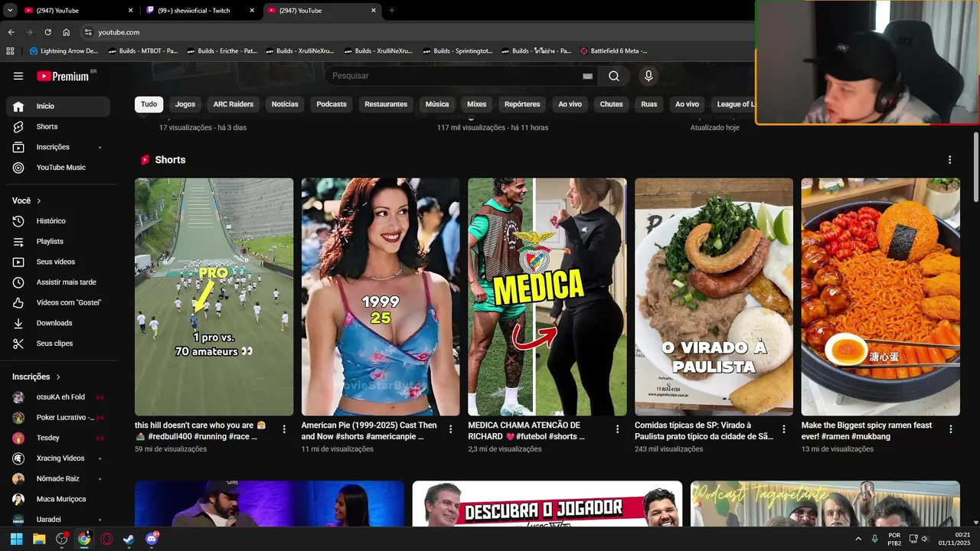
Task: Select the Jogos filter chip
Action: [185, 104]
